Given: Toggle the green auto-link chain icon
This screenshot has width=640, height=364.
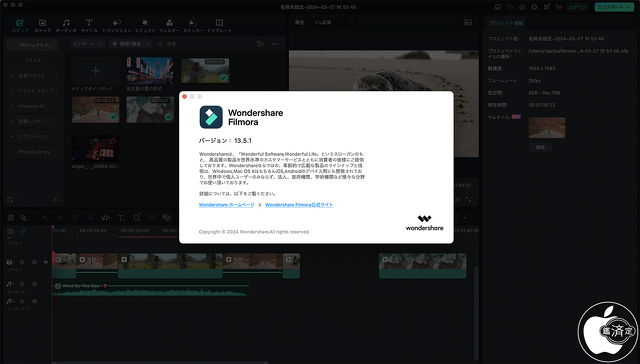Looking at the screenshot, I should point(23,231).
